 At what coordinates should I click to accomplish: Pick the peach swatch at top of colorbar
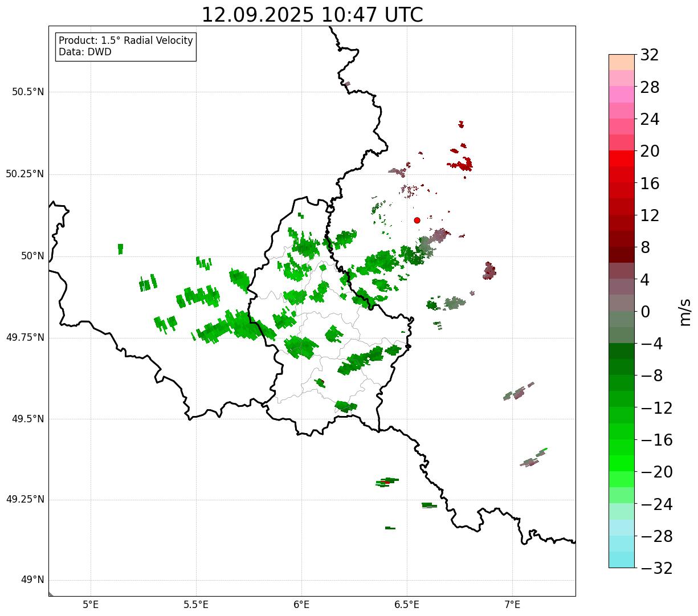coord(622,62)
